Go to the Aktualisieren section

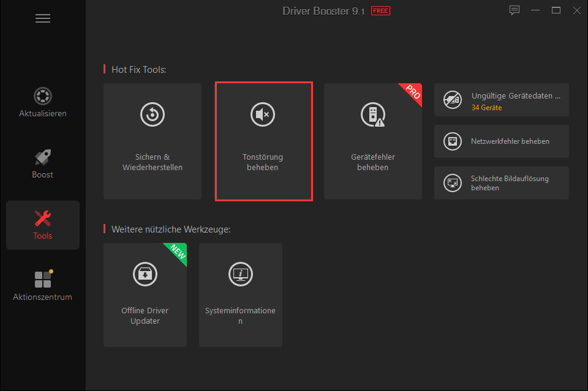43,102
